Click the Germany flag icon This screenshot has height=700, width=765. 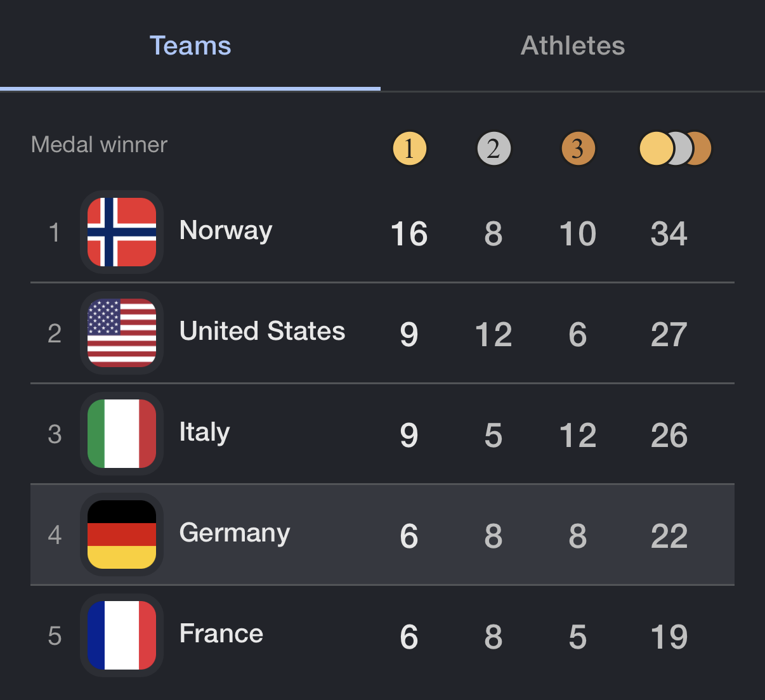click(122, 535)
